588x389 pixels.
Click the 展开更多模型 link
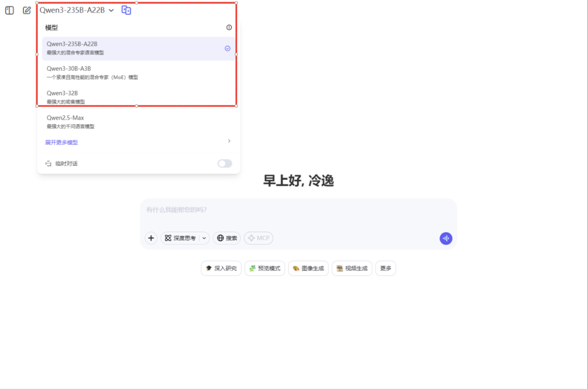(62, 143)
